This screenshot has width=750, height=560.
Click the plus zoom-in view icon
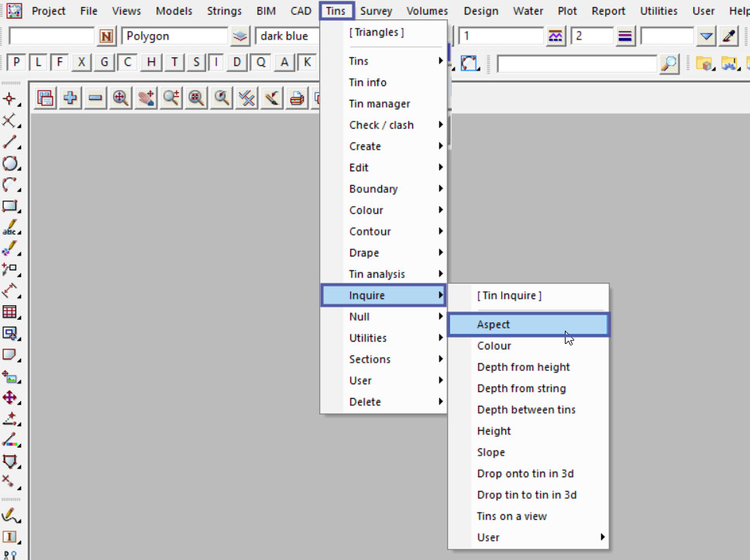click(x=71, y=98)
